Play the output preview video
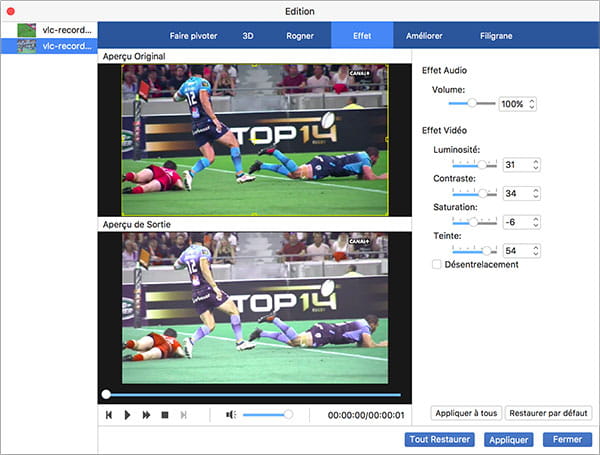 [x=127, y=415]
